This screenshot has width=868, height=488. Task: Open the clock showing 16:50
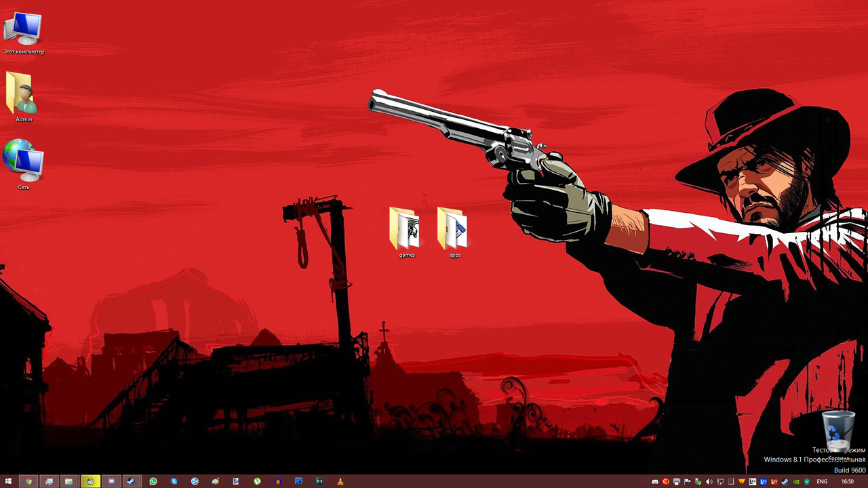click(x=847, y=482)
